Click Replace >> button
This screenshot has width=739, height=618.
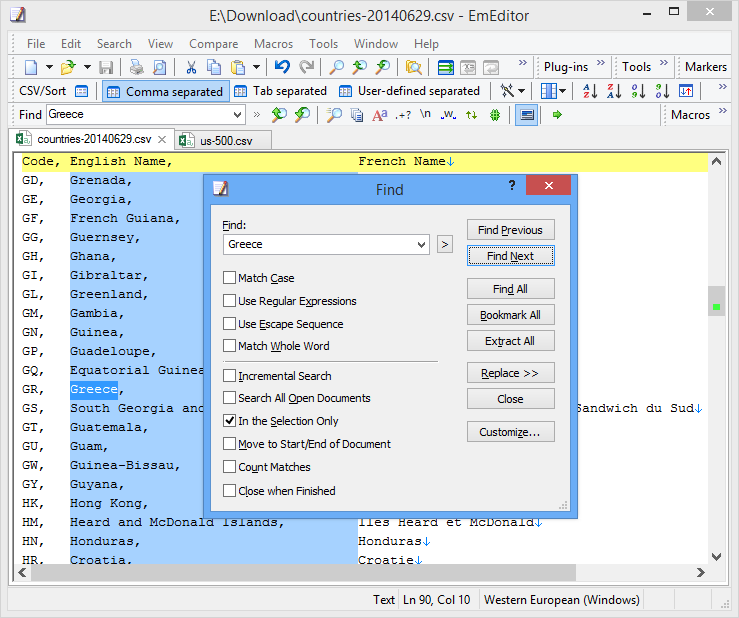[x=510, y=372]
